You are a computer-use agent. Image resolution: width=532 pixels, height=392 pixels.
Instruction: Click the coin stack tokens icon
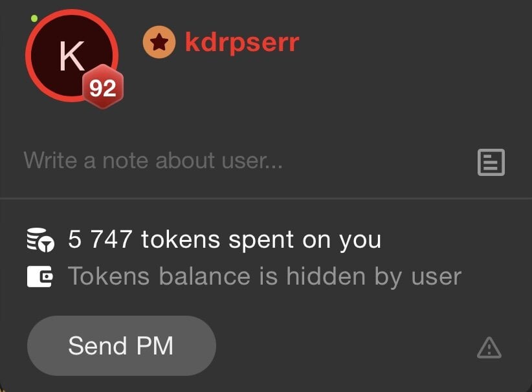pos(40,240)
